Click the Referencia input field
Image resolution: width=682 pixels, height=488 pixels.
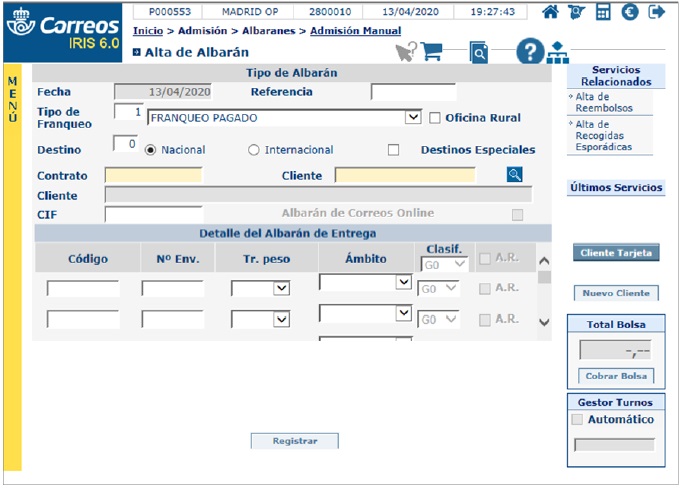tap(413, 92)
